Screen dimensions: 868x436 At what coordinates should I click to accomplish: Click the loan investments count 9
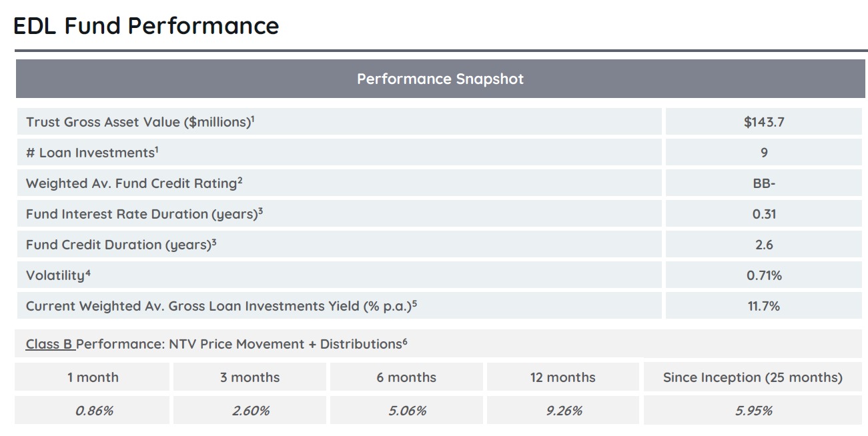(x=764, y=153)
